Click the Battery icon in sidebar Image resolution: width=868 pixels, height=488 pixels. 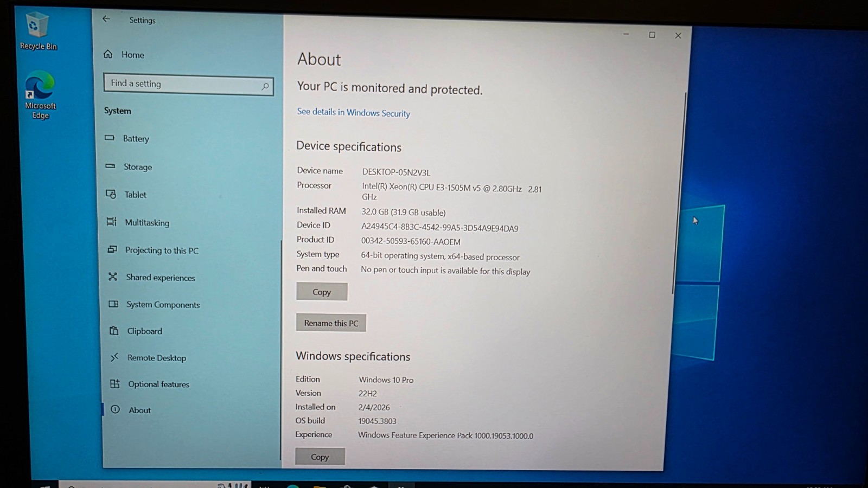tap(110, 138)
